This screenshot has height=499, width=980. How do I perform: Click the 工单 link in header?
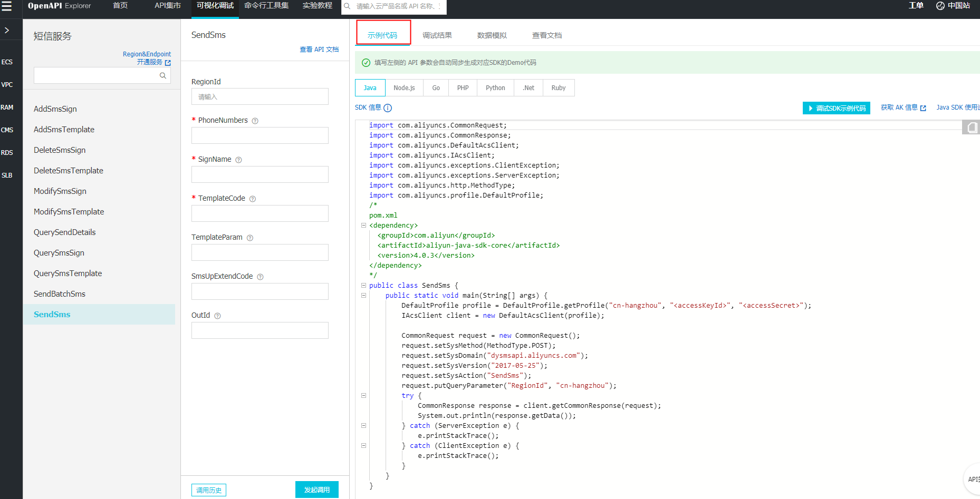[916, 6]
